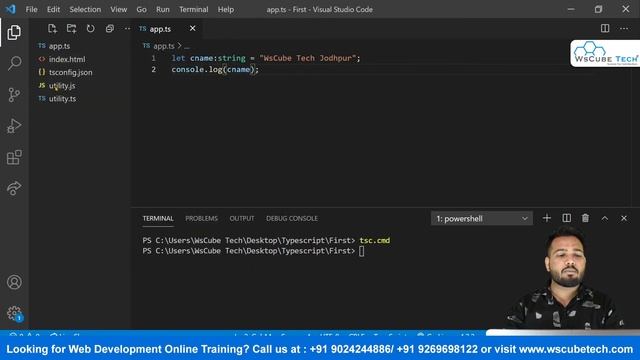The width and height of the screenshot is (640, 360).
Task: Open the Run menu
Action: pos(162,9)
